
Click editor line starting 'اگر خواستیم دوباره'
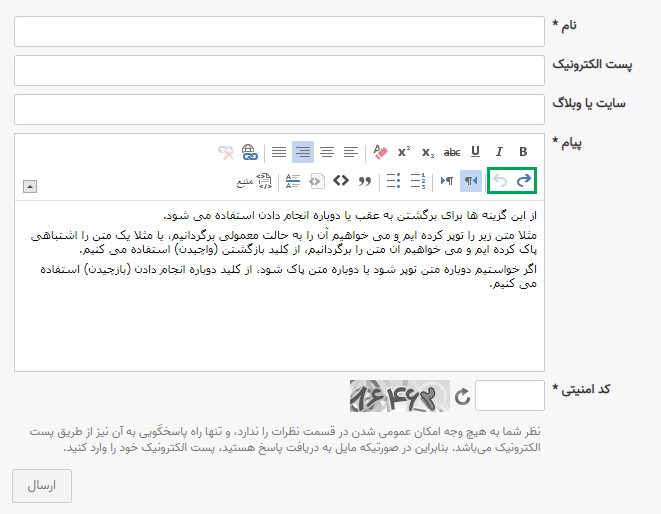288,276
